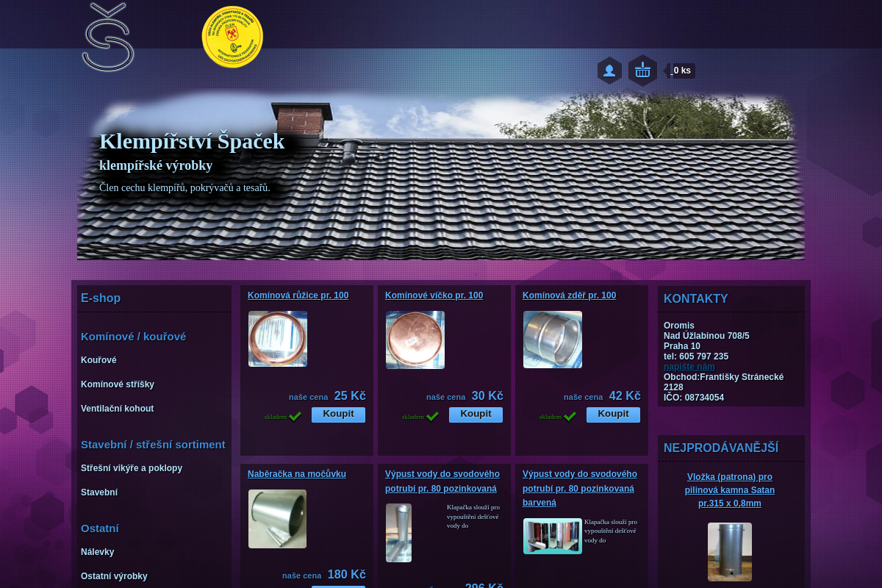Click the yellow guild member badge

click(232, 37)
